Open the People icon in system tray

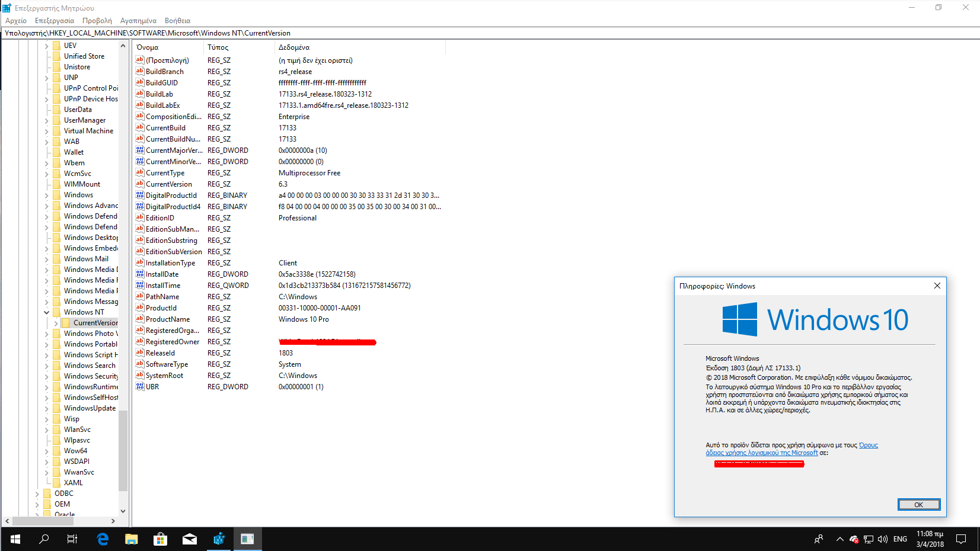[819, 539]
